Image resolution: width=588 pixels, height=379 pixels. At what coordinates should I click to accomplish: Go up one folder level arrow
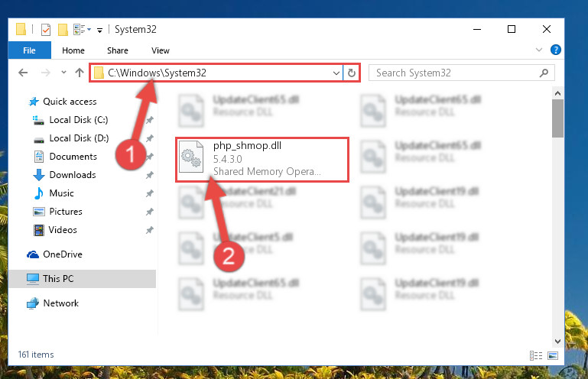pos(79,73)
